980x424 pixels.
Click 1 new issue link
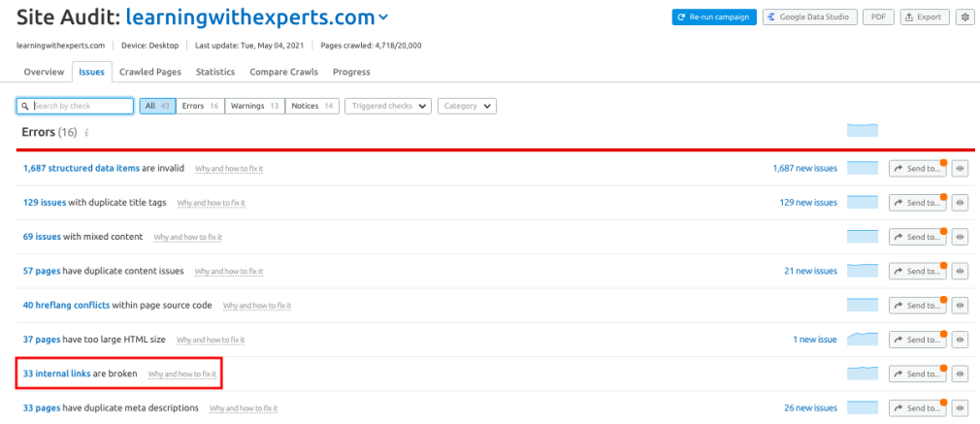pos(815,340)
